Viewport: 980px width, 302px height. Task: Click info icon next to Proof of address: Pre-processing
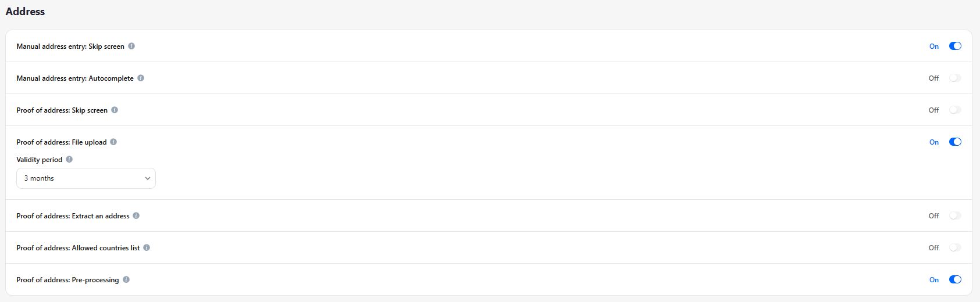click(126, 280)
